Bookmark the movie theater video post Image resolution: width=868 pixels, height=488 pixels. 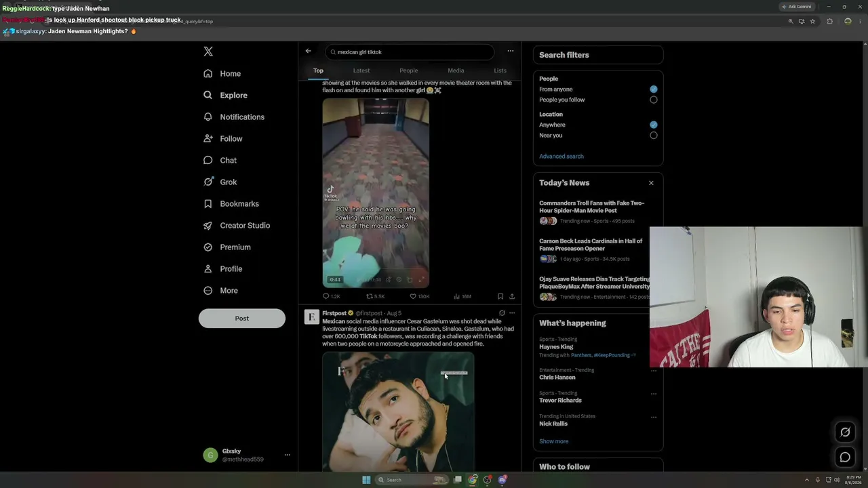click(x=500, y=296)
